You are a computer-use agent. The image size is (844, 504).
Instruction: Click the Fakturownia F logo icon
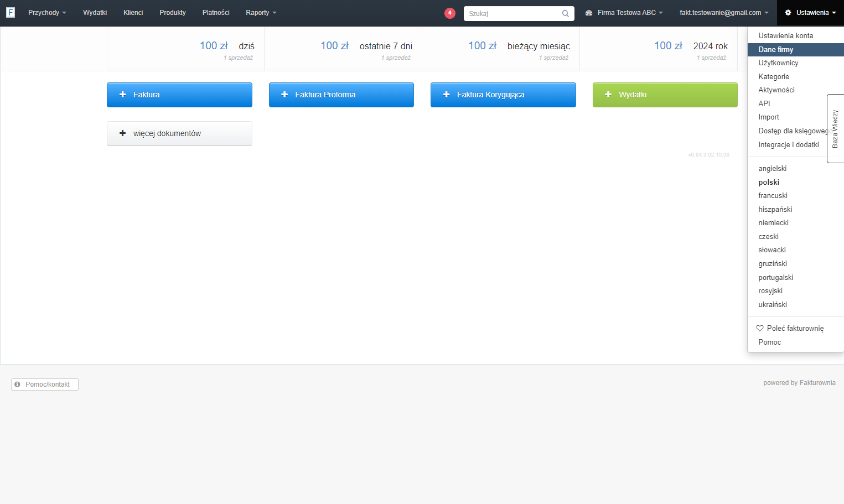coord(10,12)
